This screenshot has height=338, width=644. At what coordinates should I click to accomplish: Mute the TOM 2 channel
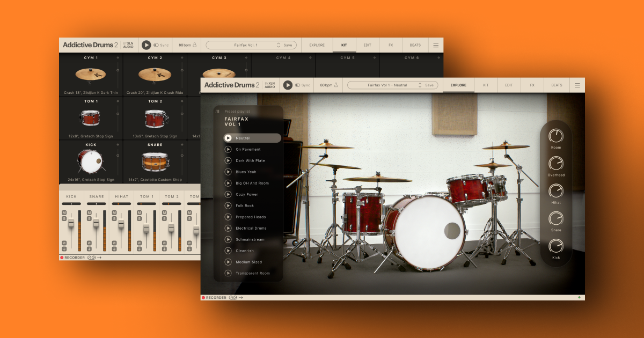tap(164, 213)
